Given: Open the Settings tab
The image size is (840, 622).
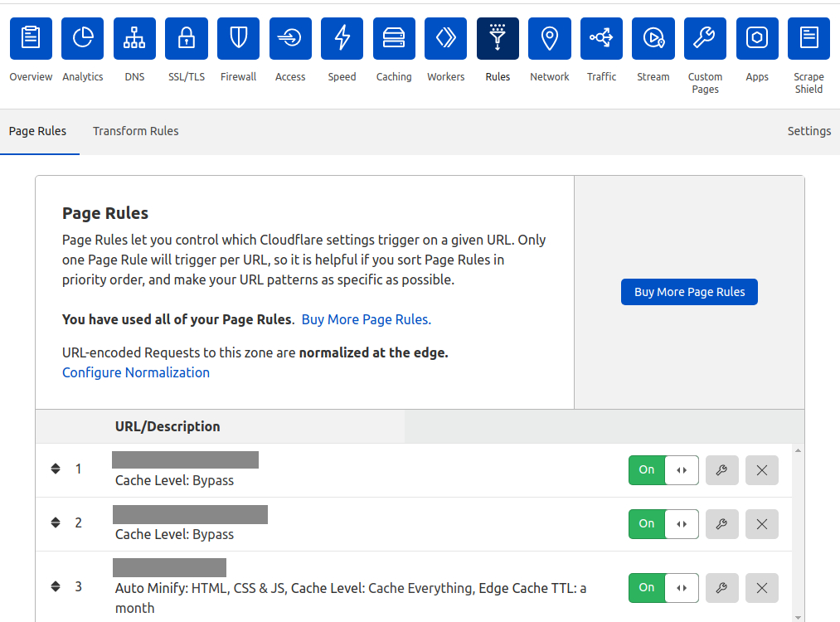Looking at the screenshot, I should 809,131.
